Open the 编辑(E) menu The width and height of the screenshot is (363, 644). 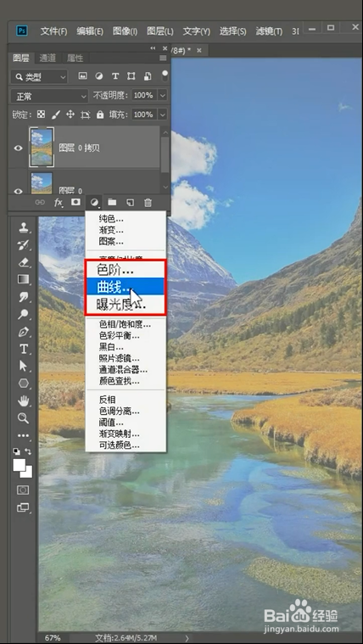click(x=90, y=31)
